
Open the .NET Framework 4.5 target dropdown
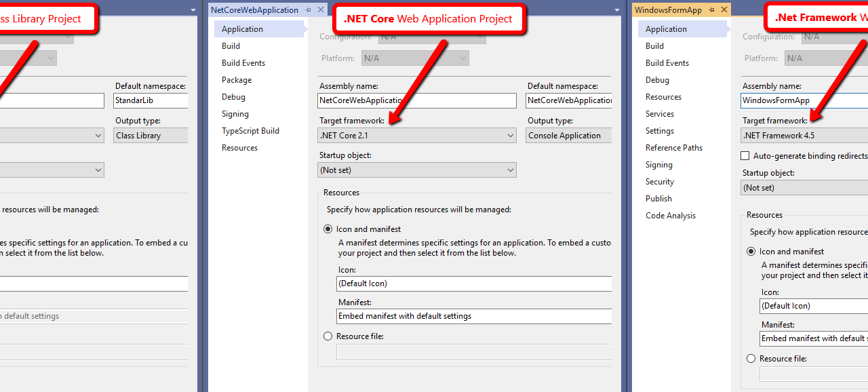[804, 136]
